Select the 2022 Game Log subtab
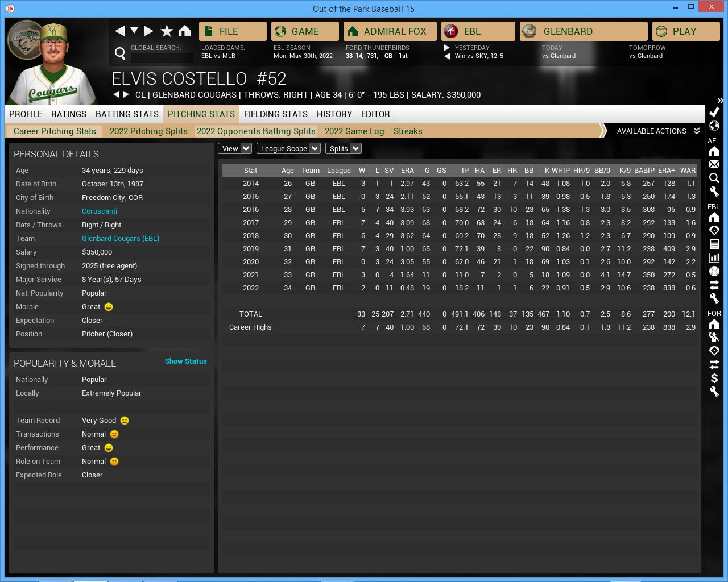 coord(354,131)
